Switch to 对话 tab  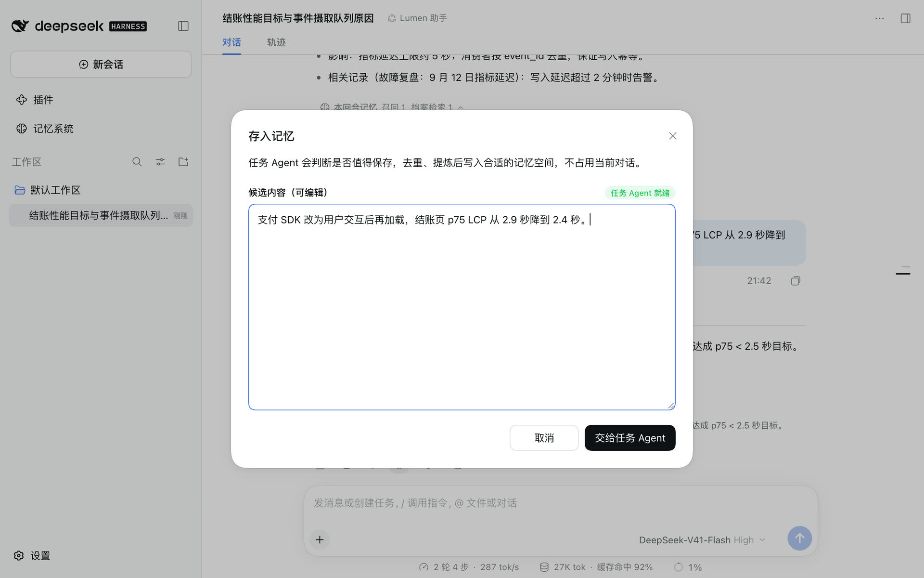tap(231, 42)
